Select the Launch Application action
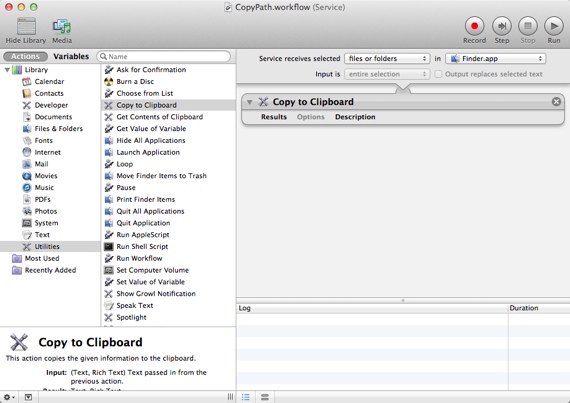Viewport: 570px width, 403px height. 148,152
